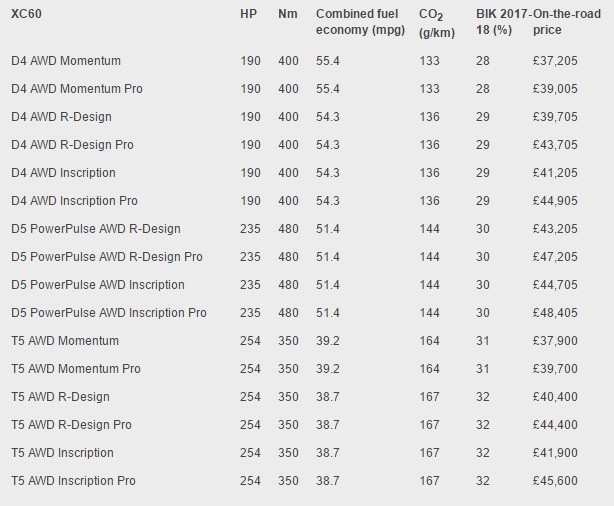Screen dimensions: 614x506
Task: Click the HP column header
Action: point(249,15)
